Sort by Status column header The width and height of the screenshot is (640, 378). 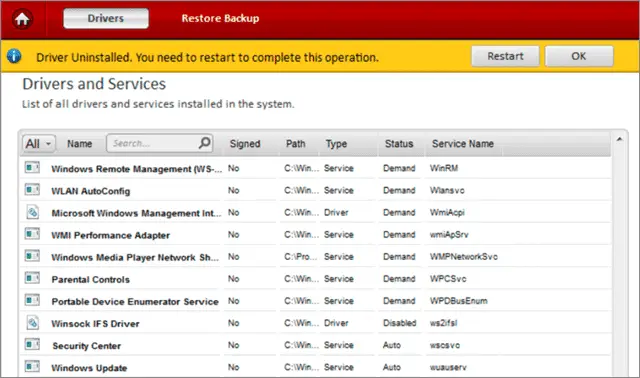tap(399, 144)
